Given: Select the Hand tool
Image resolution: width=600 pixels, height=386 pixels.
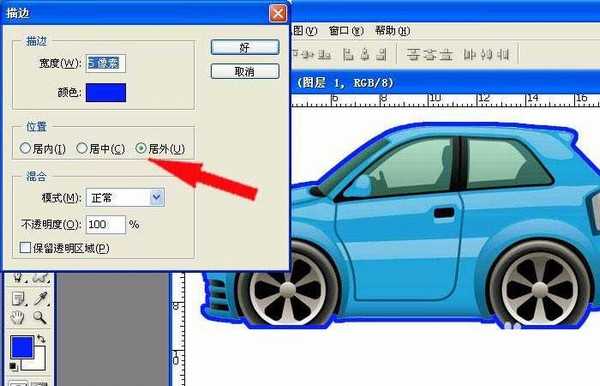Looking at the screenshot, I should [17, 318].
